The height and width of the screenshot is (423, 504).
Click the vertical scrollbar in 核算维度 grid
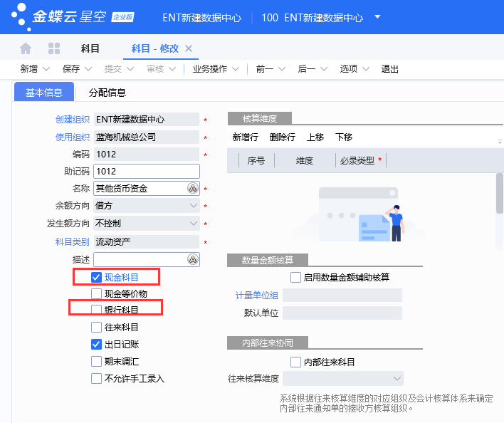tap(500, 192)
